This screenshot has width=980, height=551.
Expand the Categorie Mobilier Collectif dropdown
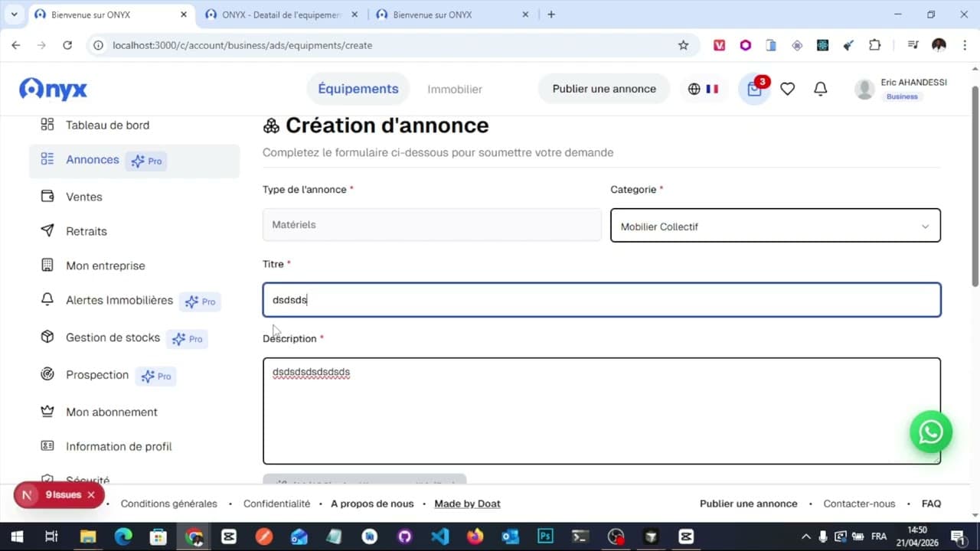(775, 226)
